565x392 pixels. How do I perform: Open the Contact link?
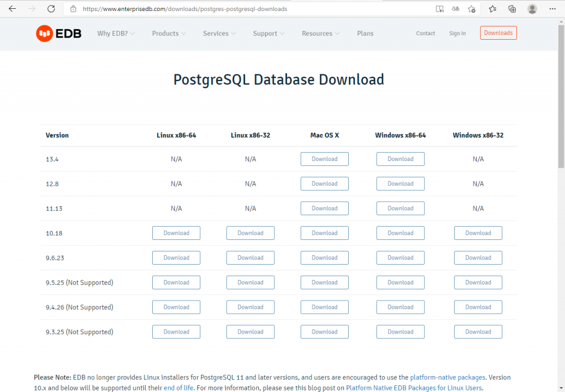[425, 34]
